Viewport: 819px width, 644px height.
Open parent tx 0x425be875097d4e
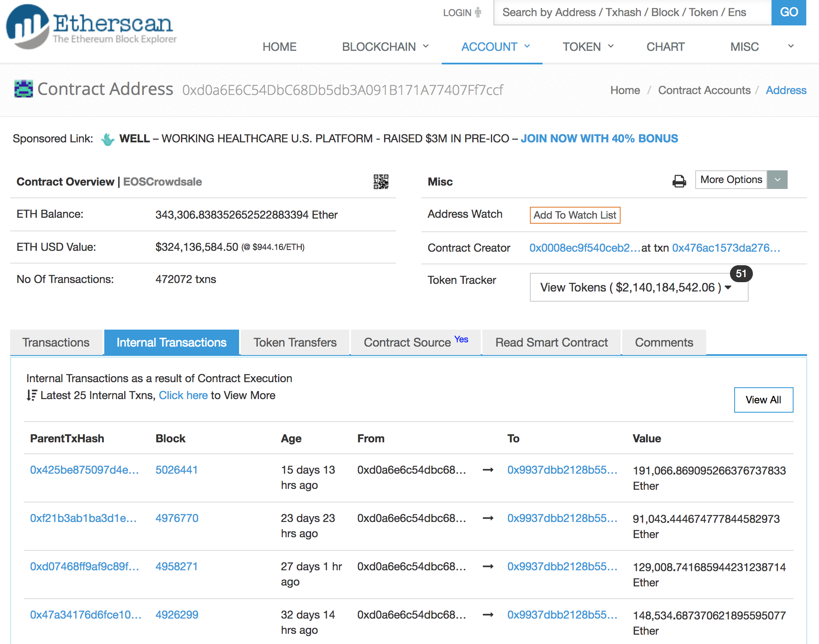[x=84, y=470]
